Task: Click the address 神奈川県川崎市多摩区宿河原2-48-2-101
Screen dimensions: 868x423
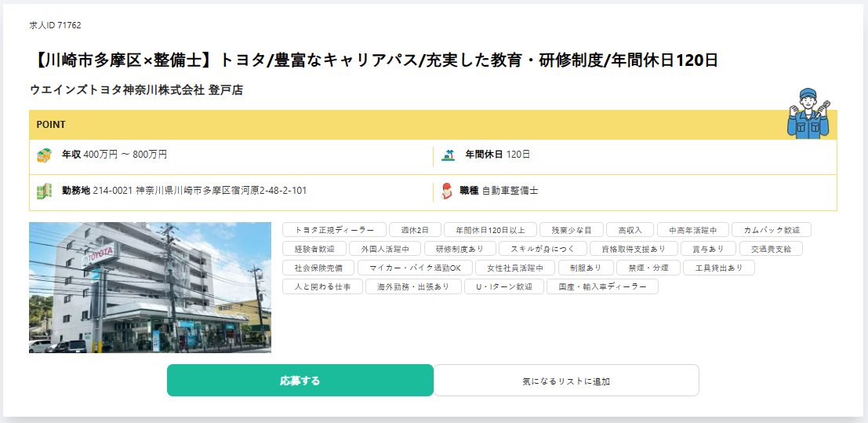Action: pyautogui.click(x=221, y=191)
